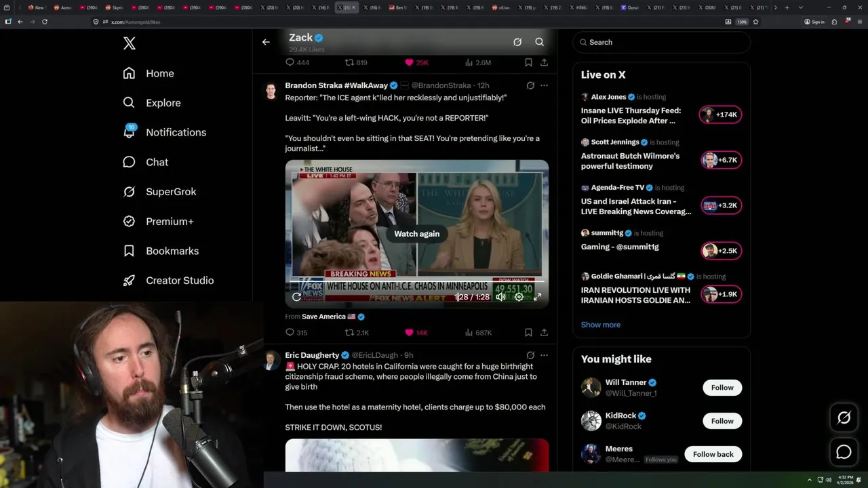This screenshot has width=868, height=488.
Task: Open the floating chat messages button
Action: pyautogui.click(x=844, y=452)
